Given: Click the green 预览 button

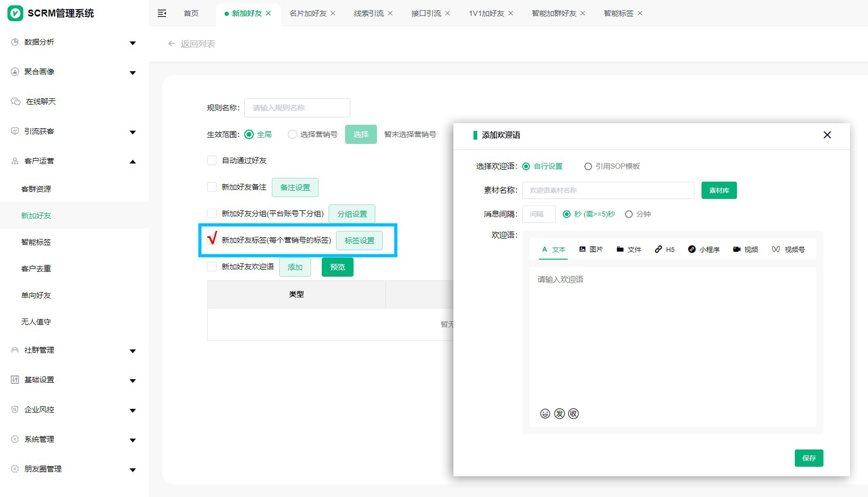Looking at the screenshot, I should pyautogui.click(x=338, y=267).
